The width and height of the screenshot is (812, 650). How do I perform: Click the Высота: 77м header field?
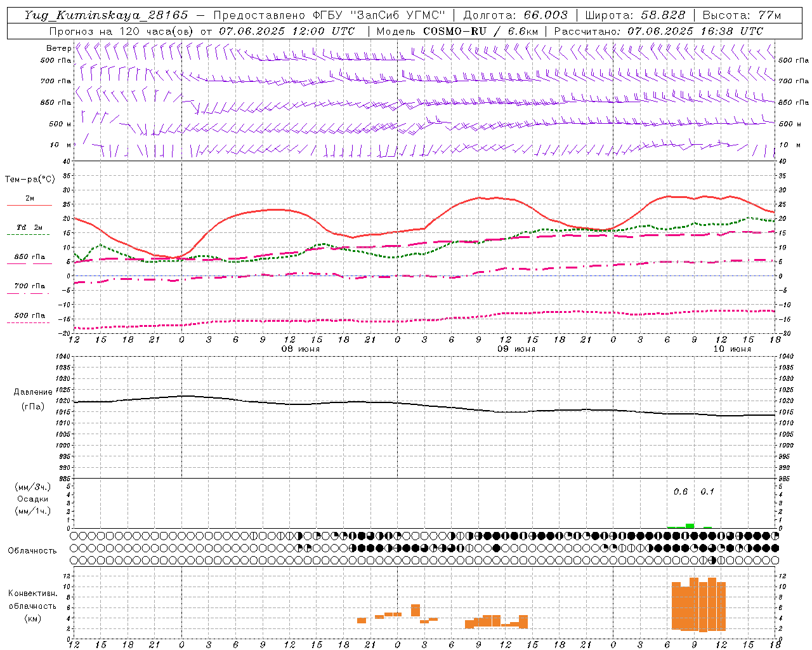(x=742, y=15)
